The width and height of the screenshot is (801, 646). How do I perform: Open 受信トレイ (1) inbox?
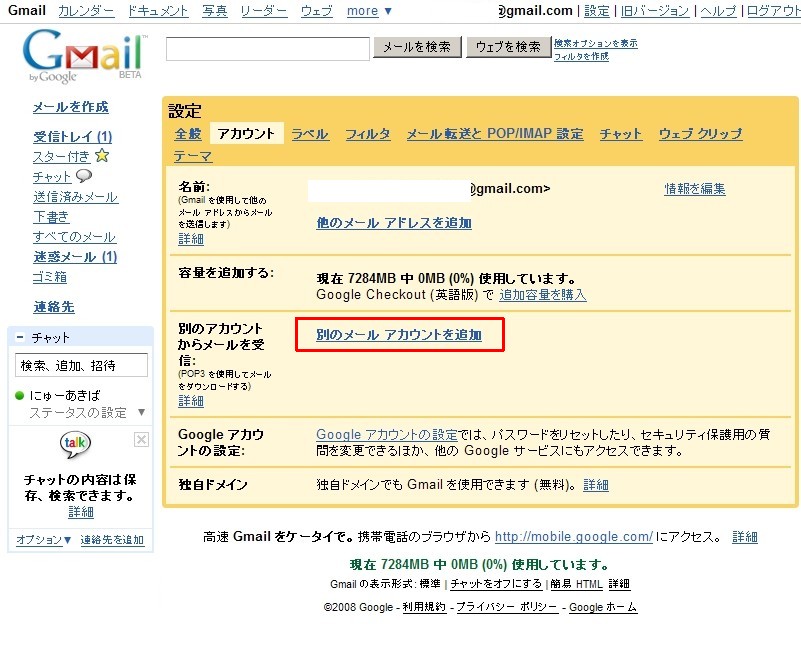coord(73,136)
